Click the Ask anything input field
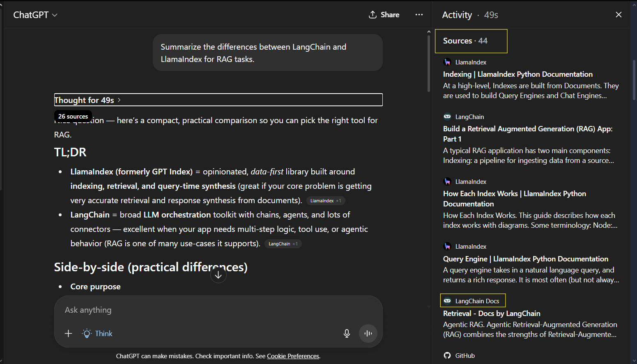637x364 pixels. pyautogui.click(x=164, y=310)
